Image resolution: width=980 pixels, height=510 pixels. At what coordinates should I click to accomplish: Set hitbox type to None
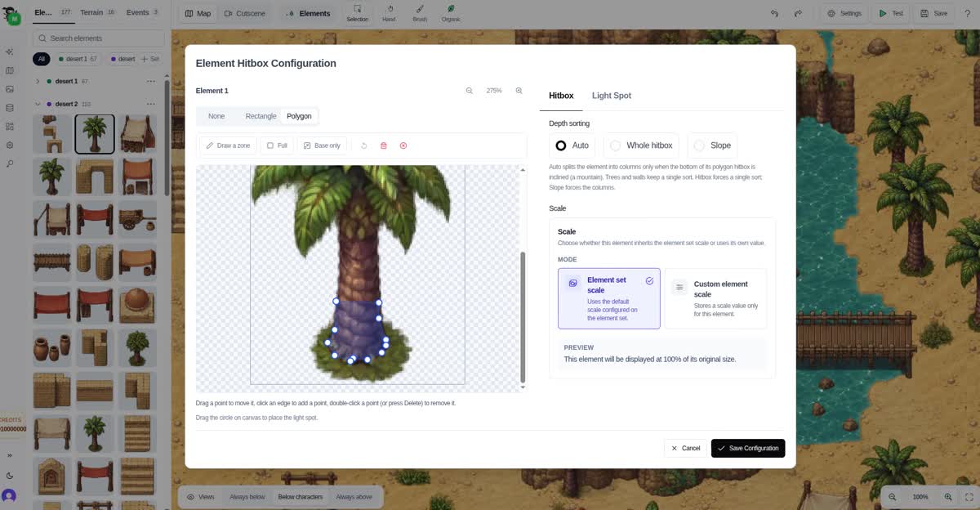pos(216,116)
